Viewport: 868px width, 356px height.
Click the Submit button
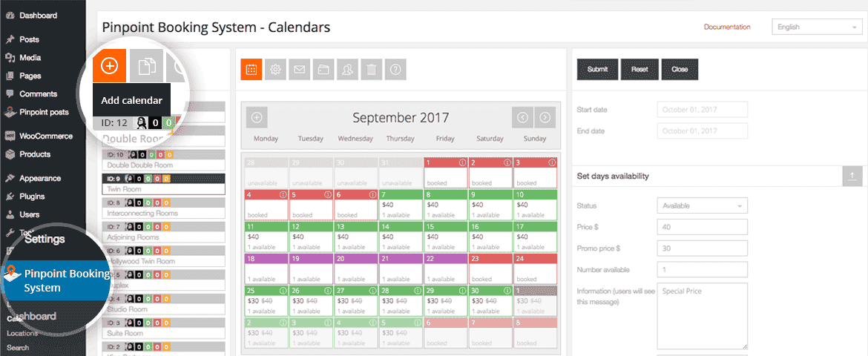[x=597, y=70]
